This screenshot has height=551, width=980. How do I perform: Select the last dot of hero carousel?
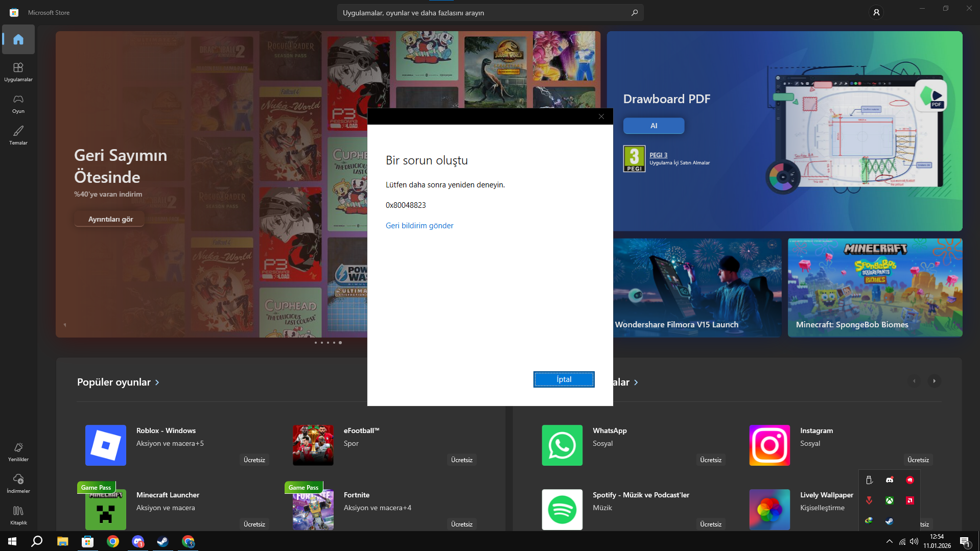[x=340, y=343]
